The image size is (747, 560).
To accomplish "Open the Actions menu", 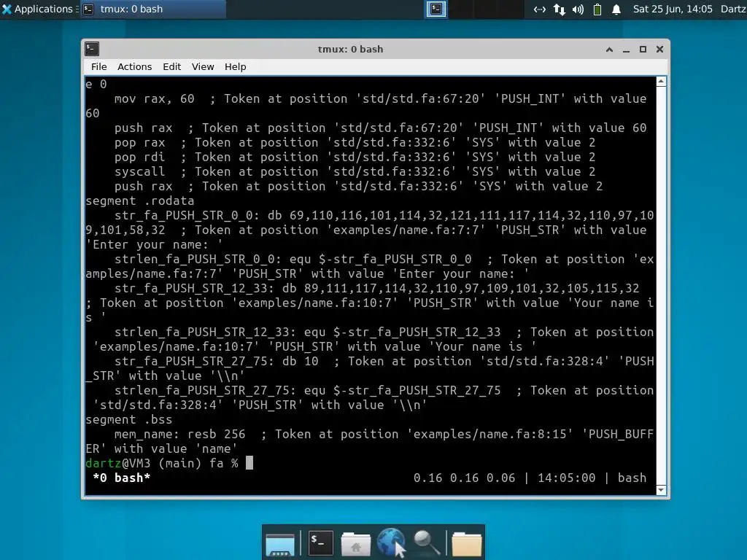I will (134, 66).
